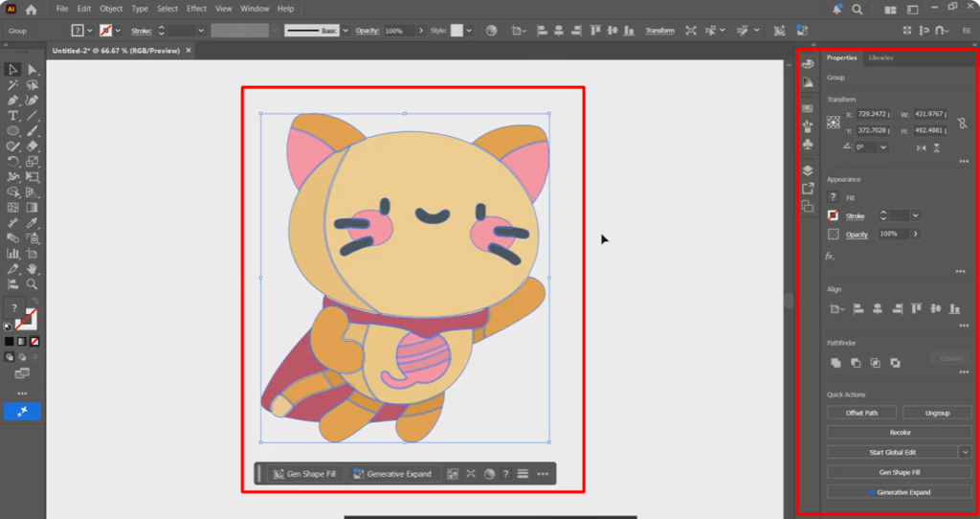Open the brush definition Basic dropdown
This screenshot has width=980, height=519.
tap(345, 31)
